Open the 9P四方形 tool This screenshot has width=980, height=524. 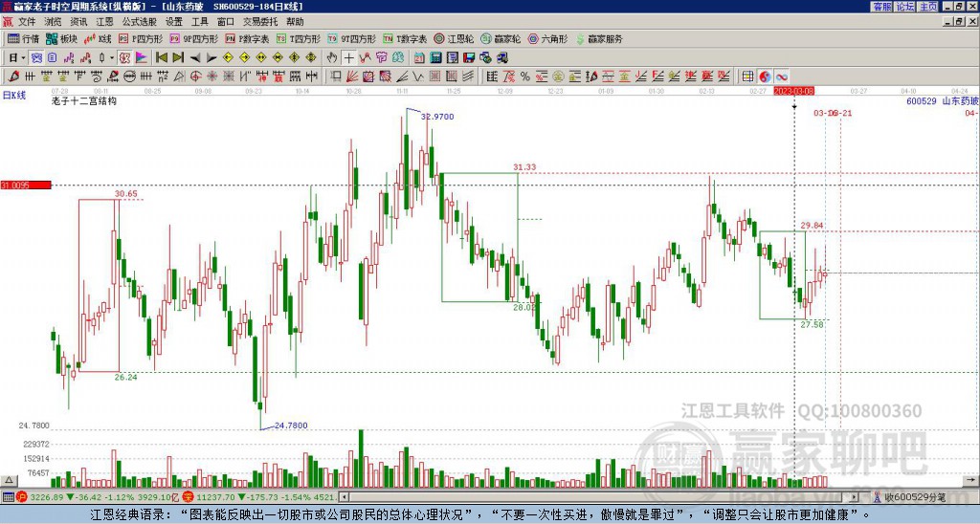tap(193, 38)
